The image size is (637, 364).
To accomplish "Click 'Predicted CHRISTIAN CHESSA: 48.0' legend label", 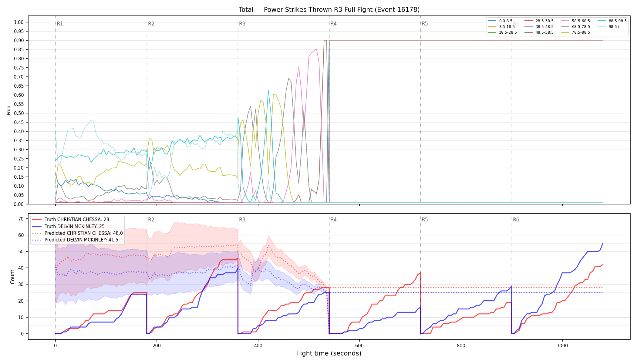I will point(84,233).
